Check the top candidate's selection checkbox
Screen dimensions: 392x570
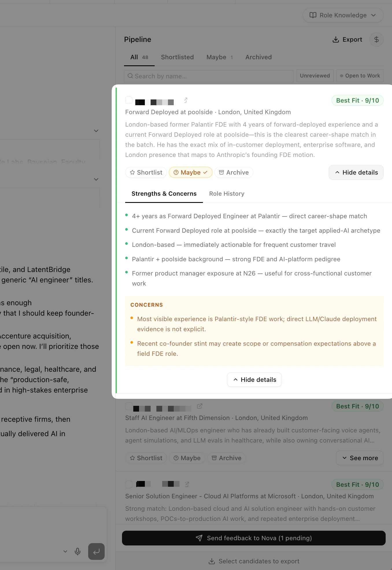129,100
